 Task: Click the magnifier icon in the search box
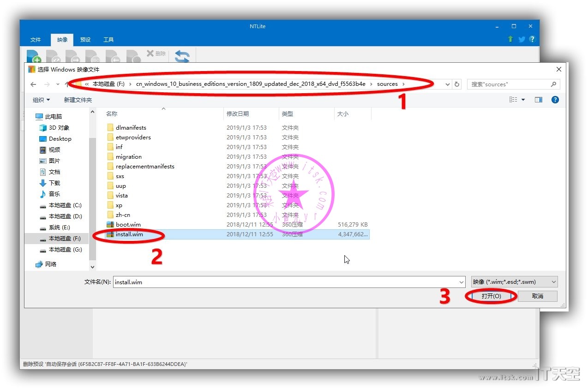point(553,84)
